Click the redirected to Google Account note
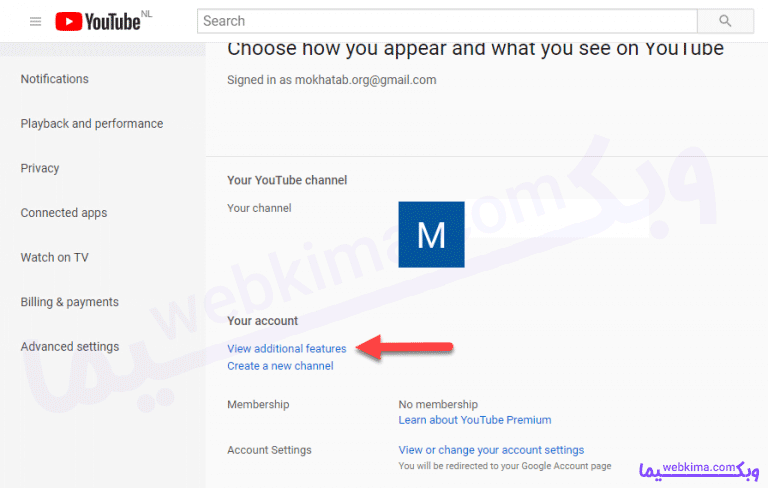The width and height of the screenshot is (768, 488). (504, 466)
